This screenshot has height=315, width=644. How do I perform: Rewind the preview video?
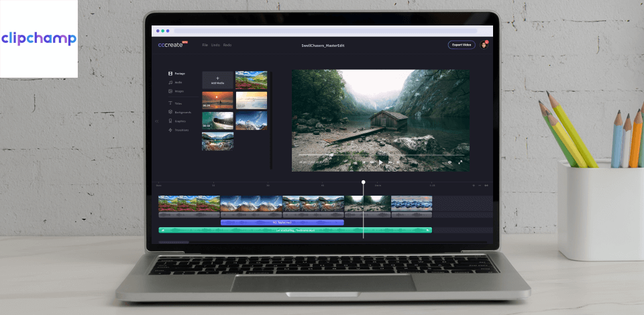(372, 162)
